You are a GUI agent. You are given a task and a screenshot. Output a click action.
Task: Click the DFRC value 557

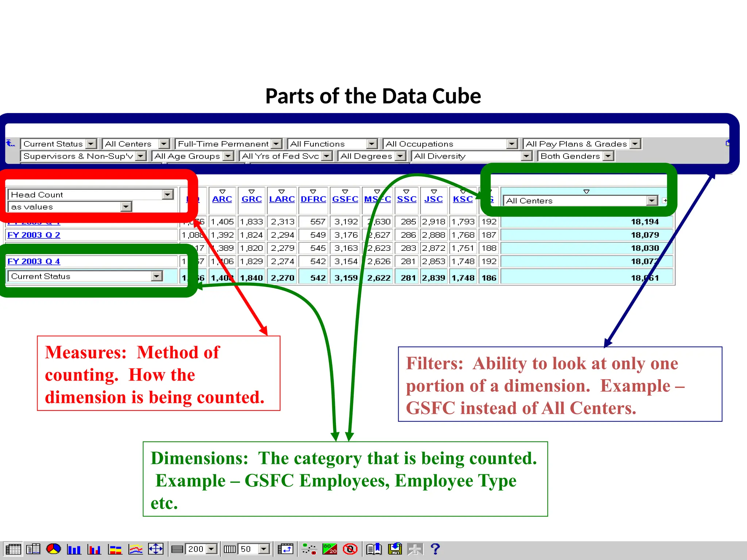318,222
